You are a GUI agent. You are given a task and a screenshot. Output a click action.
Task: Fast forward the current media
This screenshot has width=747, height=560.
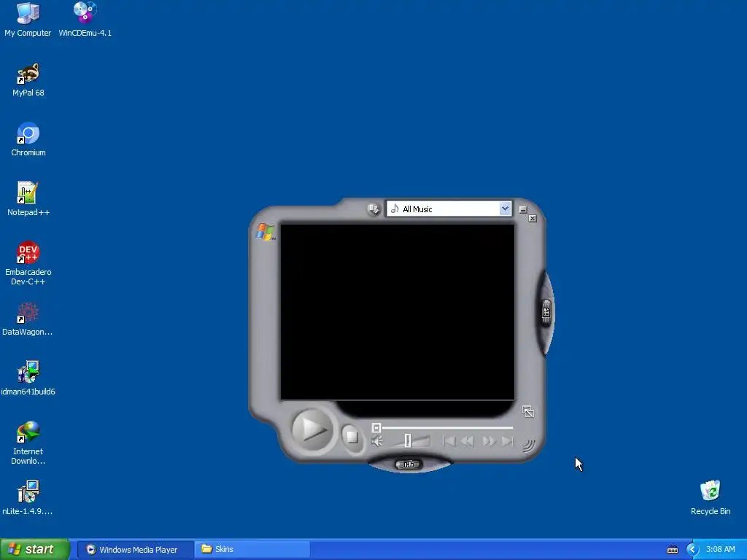click(x=488, y=441)
